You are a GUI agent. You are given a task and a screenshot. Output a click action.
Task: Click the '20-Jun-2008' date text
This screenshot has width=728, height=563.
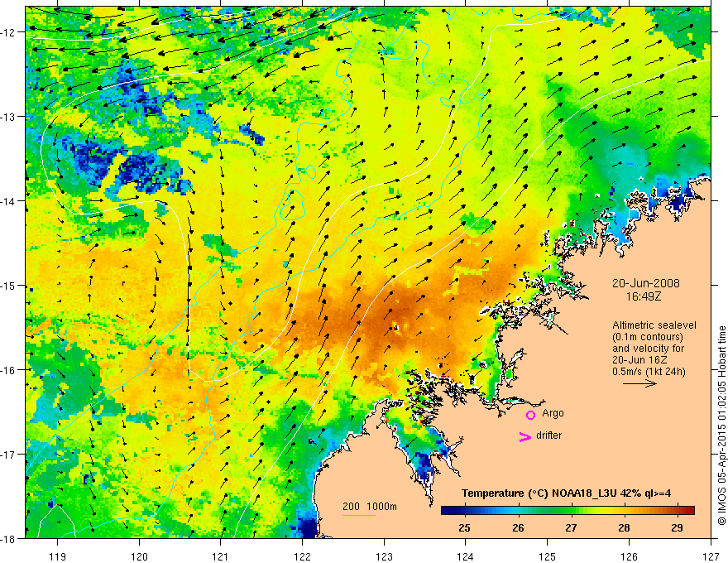(x=646, y=283)
